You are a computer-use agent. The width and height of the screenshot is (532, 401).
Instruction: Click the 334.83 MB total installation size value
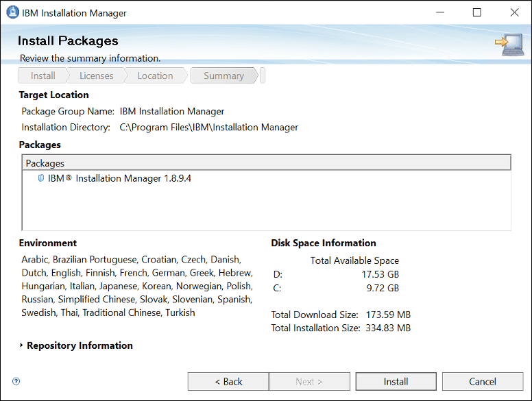click(388, 328)
